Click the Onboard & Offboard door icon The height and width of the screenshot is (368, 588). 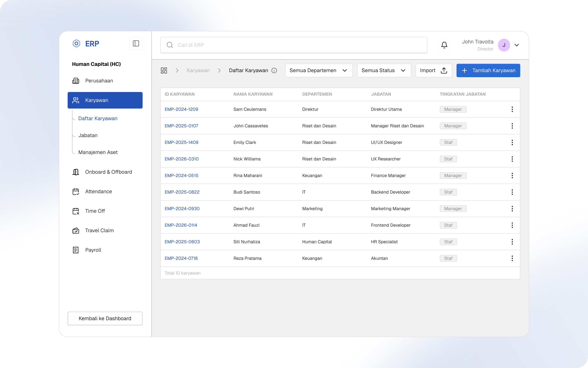pos(76,172)
